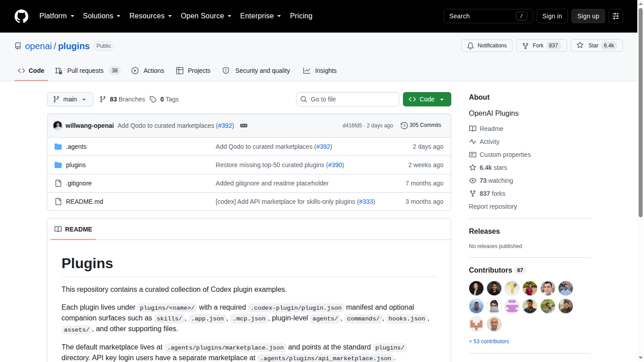Click the eye icon beside 73 watching
The width and height of the screenshot is (644, 362).
473,181
